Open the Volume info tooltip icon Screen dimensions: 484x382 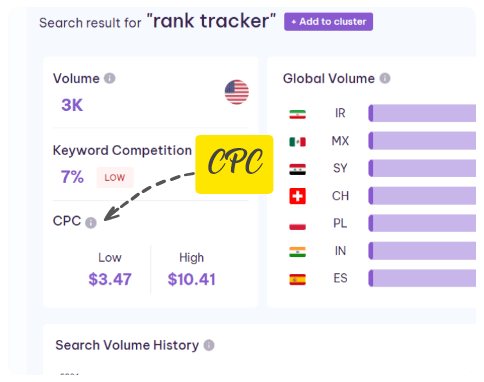(110, 78)
